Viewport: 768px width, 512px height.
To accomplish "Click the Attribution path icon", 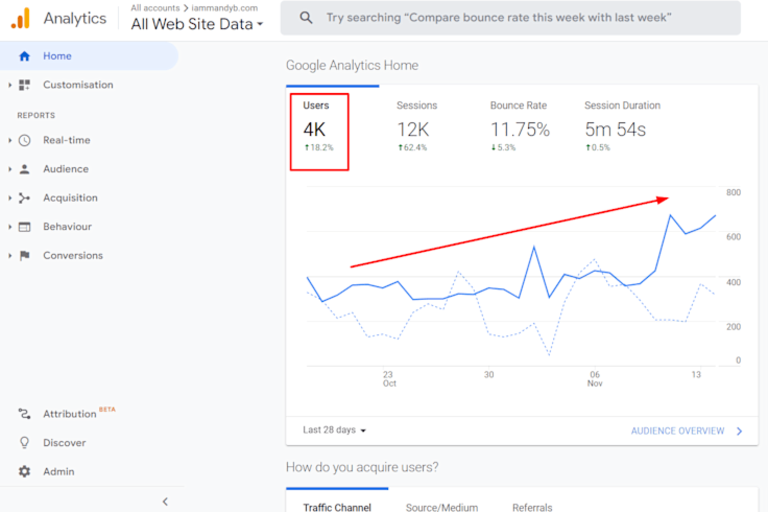I will (24, 414).
